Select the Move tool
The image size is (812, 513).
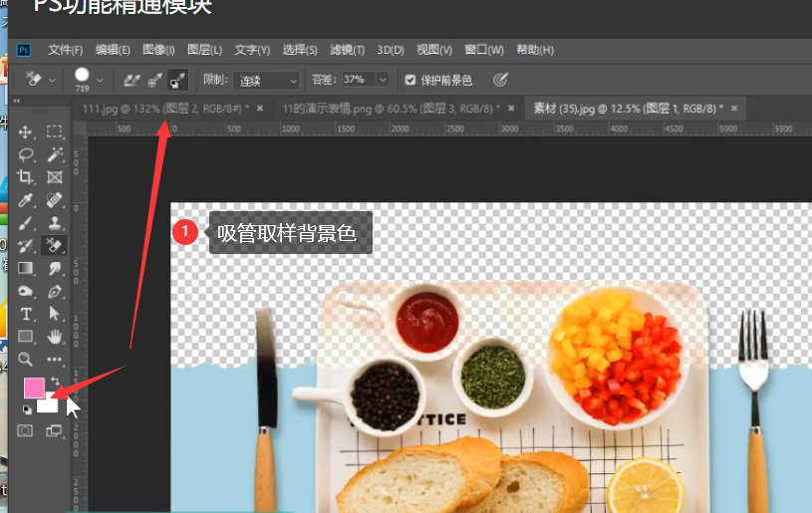tap(25, 132)
